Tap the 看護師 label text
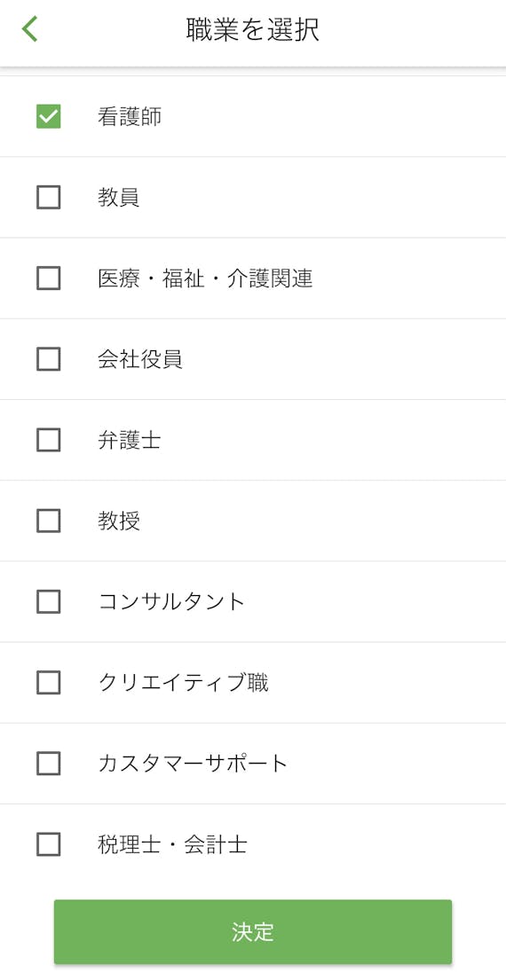Image resolution: width=506 pixels, height=980 pixels. 130,116
